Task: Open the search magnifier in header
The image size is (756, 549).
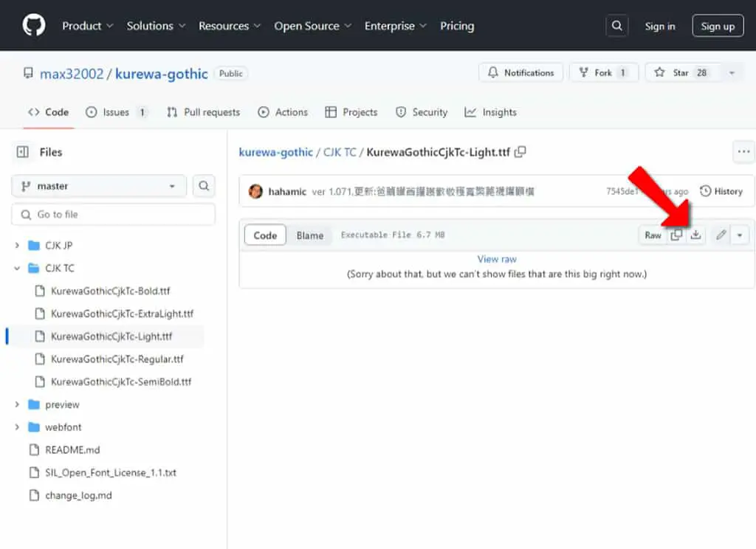Action: [616, 26]
